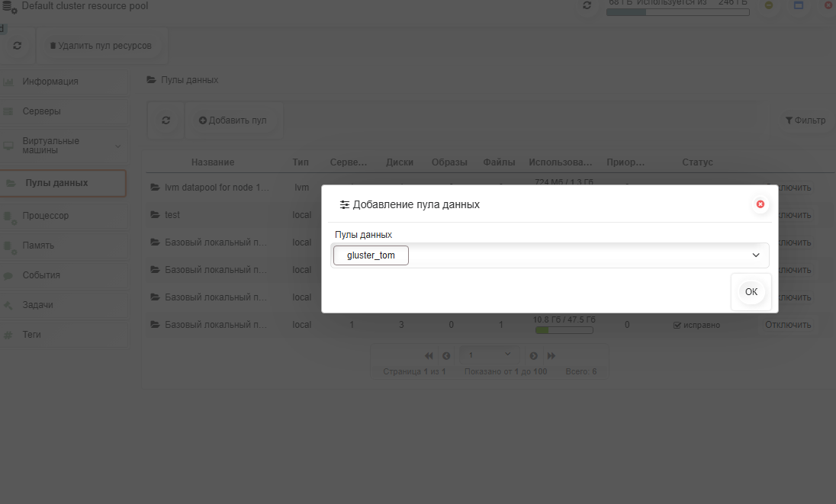
Task: Sort by the Файлы column header
Action: click(499, 162)
